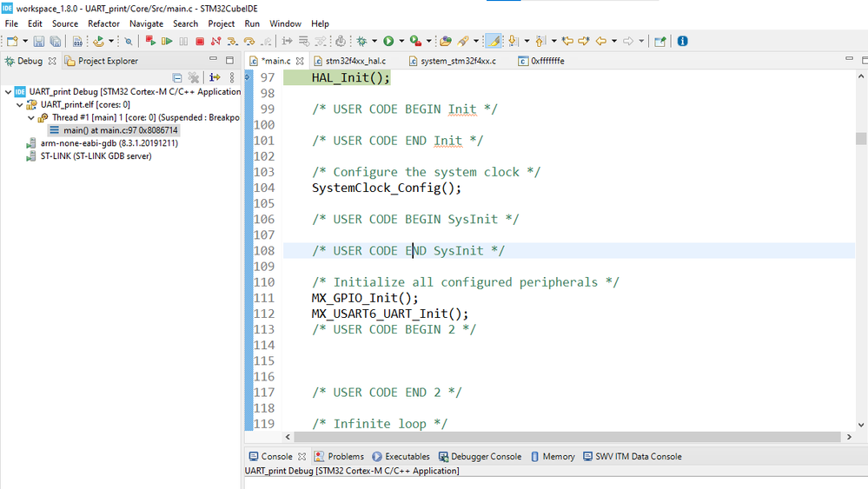Image resolution: width=868 pixels, height=489 pixels.
Task: Click the Open Type folder icon
Action: (x=446, y=41)
